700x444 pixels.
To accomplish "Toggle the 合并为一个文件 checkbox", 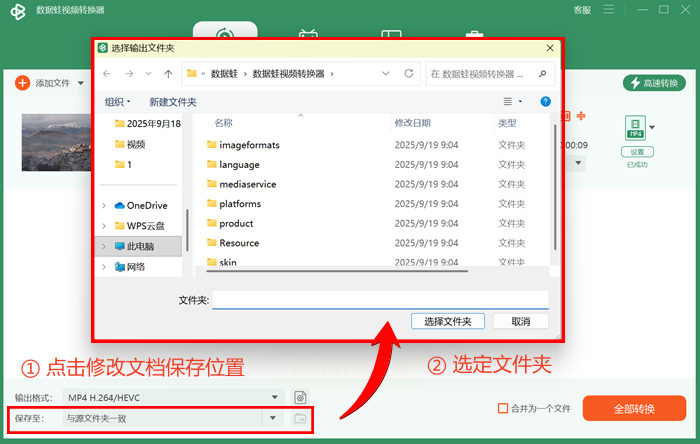I will coord(503,408).
